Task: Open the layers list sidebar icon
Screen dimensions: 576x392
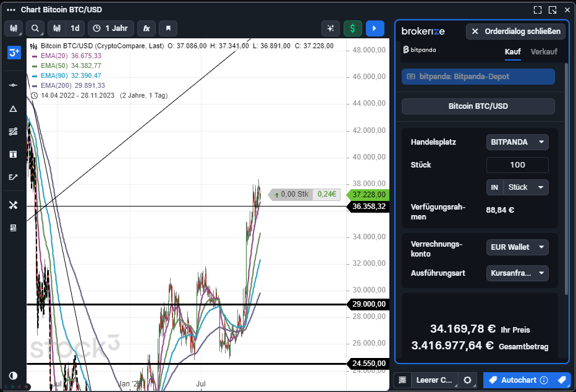Action: pos(13,228)
